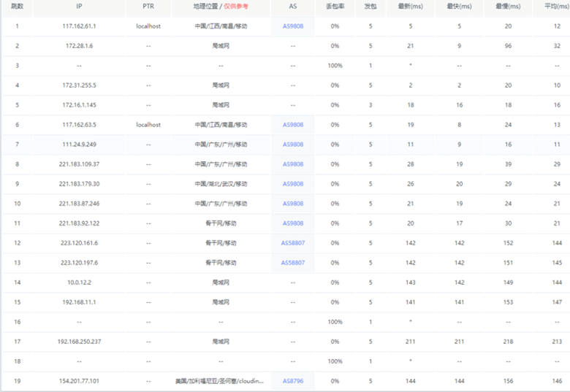Click the AS9808 link in hop 1 row
The image size is (570, 392).
[292, 26]
